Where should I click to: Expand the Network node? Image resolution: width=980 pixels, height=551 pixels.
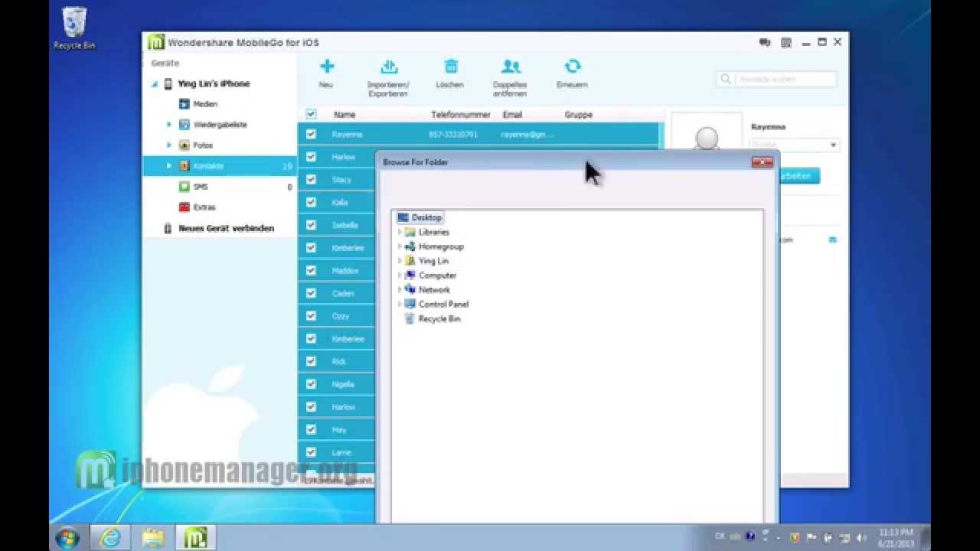(x=400, y=290)
